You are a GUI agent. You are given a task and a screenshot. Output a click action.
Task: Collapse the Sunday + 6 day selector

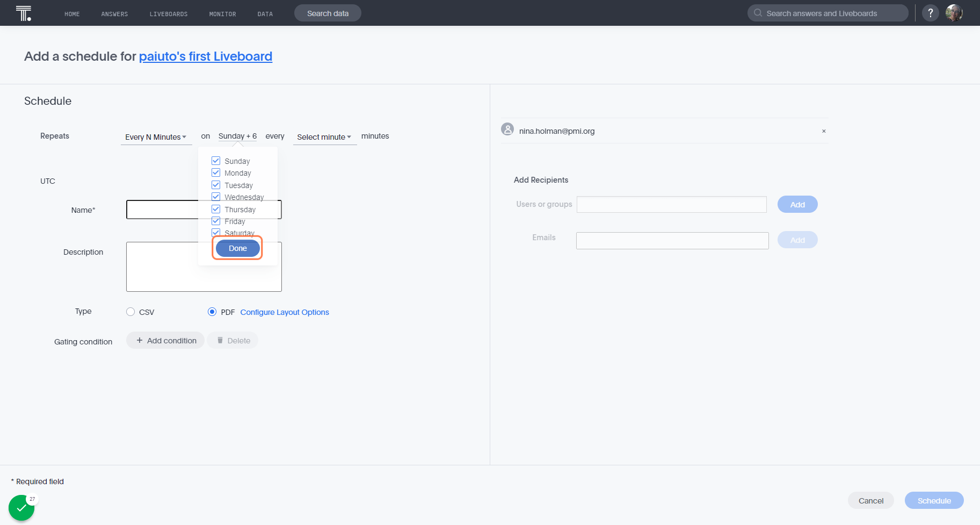tap(237, 136)
